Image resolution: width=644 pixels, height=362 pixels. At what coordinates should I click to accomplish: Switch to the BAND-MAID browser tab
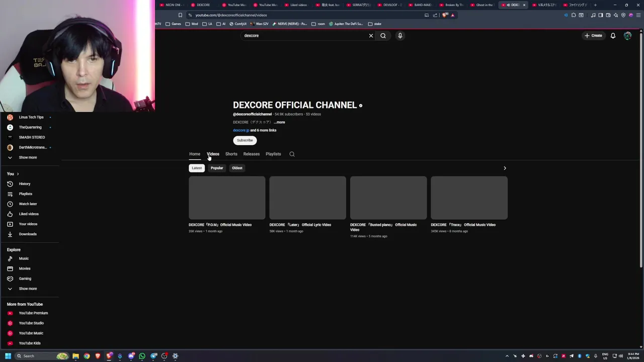[420, 5]
